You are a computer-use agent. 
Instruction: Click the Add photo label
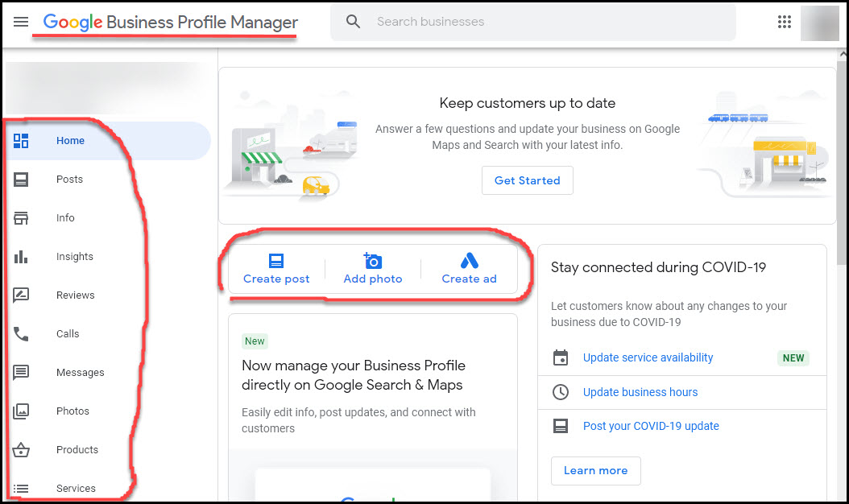(372, 279)
